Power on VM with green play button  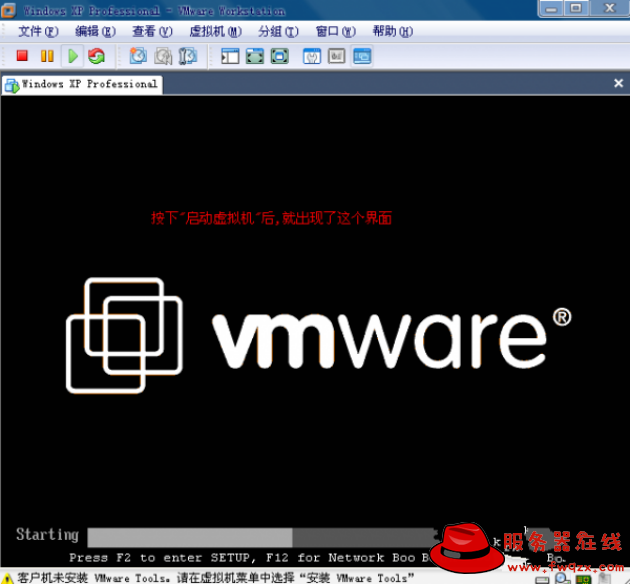click(73, 56)
